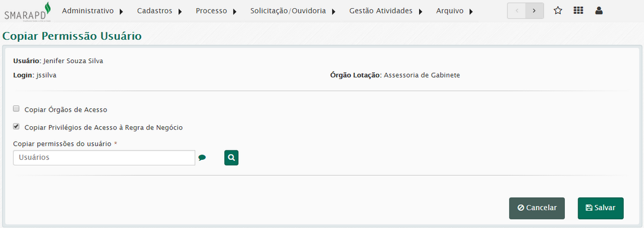Image resolution: width=644 pixels, height=228 pixels.
Task: Enable Copiar Órgãos de Acesso checkbox
Action: 16,109
